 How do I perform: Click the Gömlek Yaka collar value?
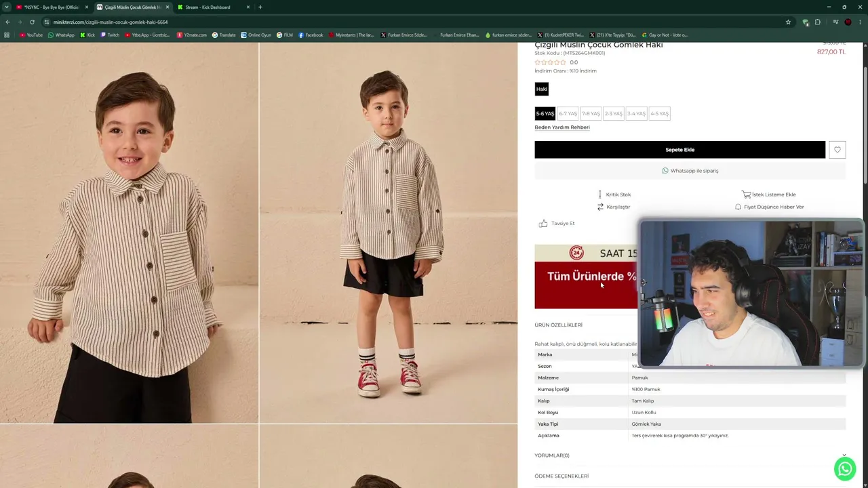[x=646, y=424]
